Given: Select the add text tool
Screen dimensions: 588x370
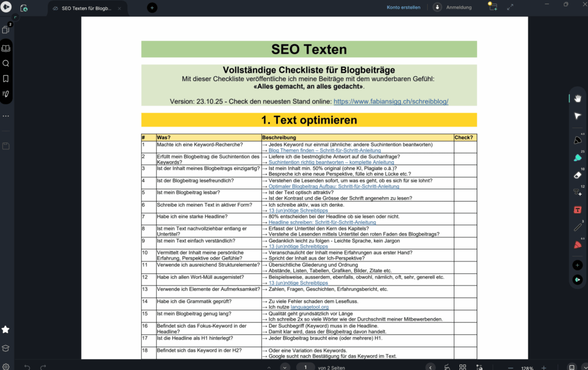Looking at the screenshot, I should pyautogui.click(x=578, y=192).
